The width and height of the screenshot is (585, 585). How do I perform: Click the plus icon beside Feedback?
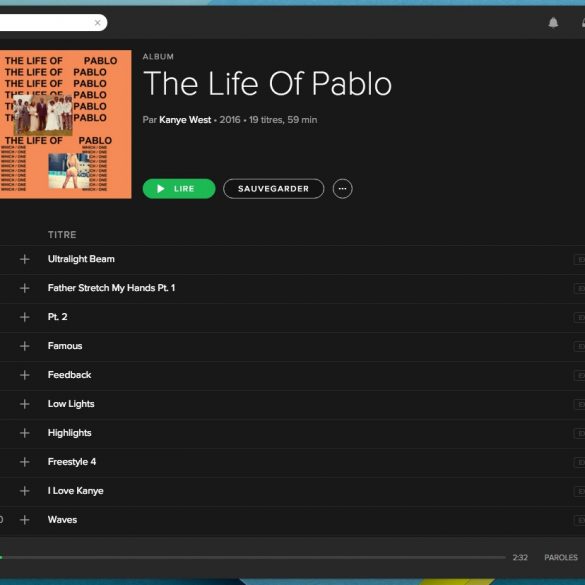coord(25,375)
